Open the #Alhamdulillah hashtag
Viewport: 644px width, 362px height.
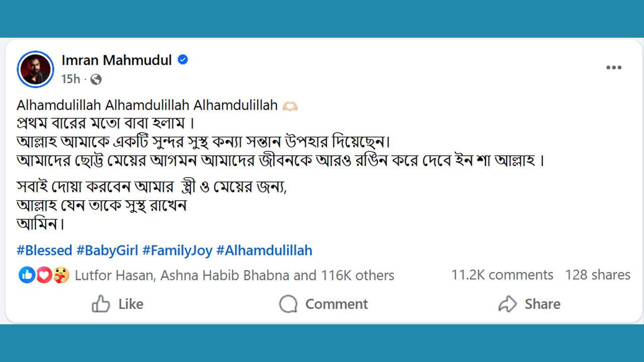[264, 250]
